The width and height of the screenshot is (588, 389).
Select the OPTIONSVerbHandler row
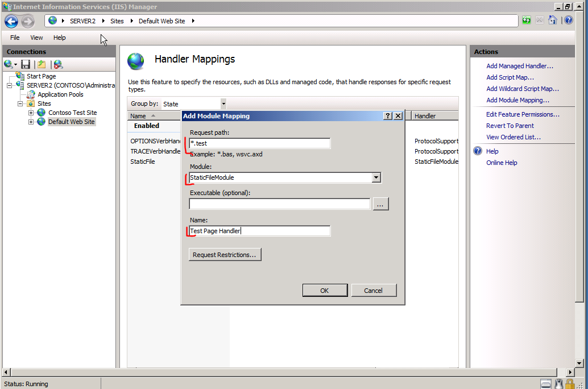(x=155, y=141)
